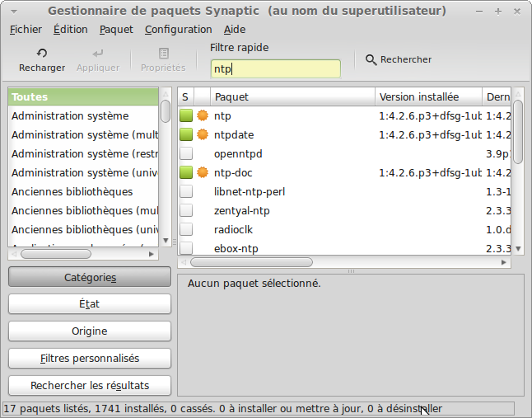Select Anciennes bibliothèques (univ category

tap(83, 230)
